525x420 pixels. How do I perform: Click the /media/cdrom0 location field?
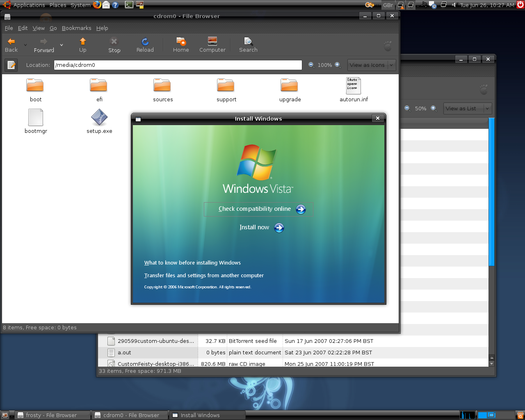point(178,65)
